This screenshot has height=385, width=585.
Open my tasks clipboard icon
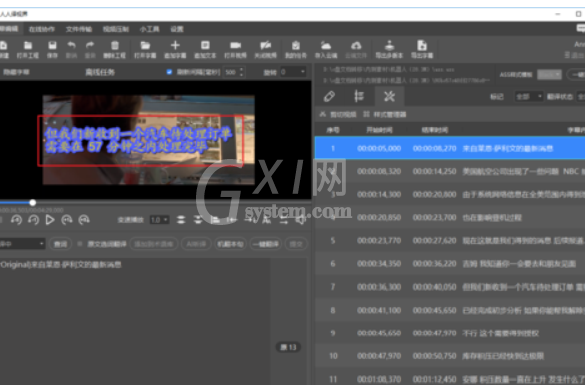[296, 46]
